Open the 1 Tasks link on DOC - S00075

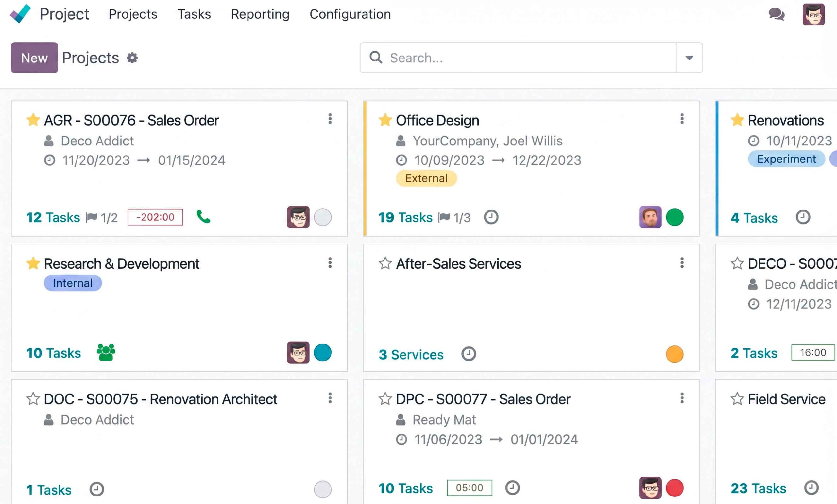coord(49,490)
